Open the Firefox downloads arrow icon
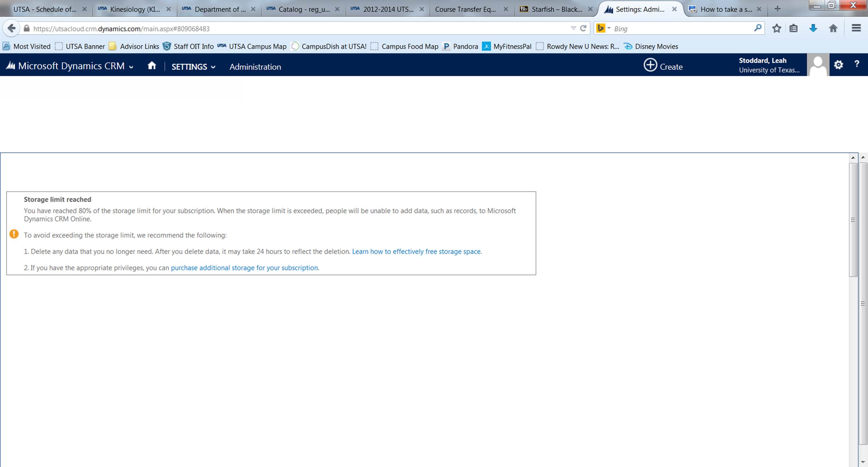The height and width of the screenshot is (467, 868). [813, 28]
